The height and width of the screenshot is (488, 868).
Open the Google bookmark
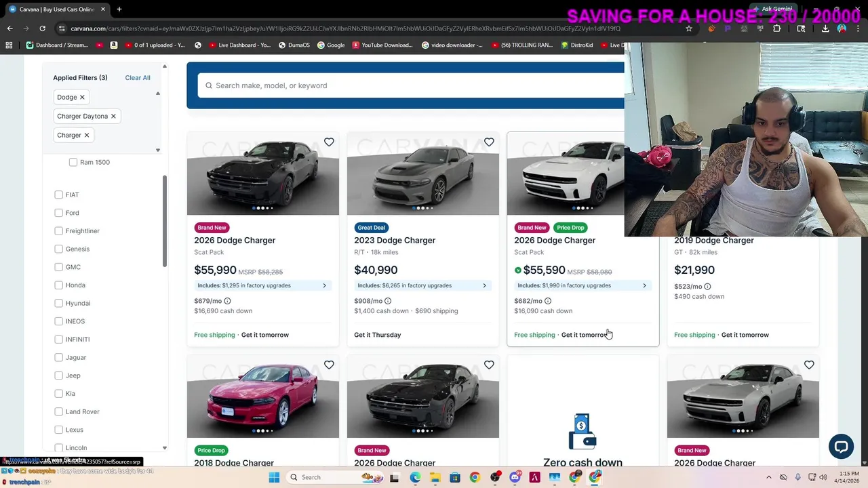pyautogui.click(x=330, y=45)
